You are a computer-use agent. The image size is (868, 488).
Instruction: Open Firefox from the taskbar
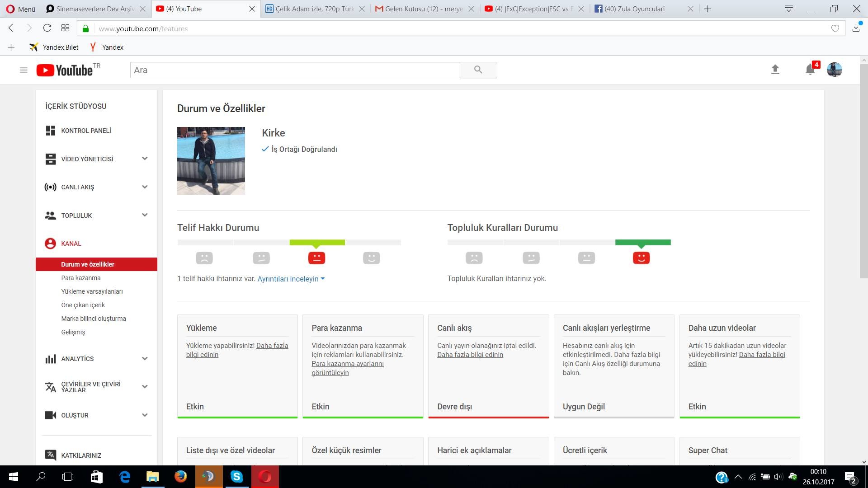tap(180, 477)
